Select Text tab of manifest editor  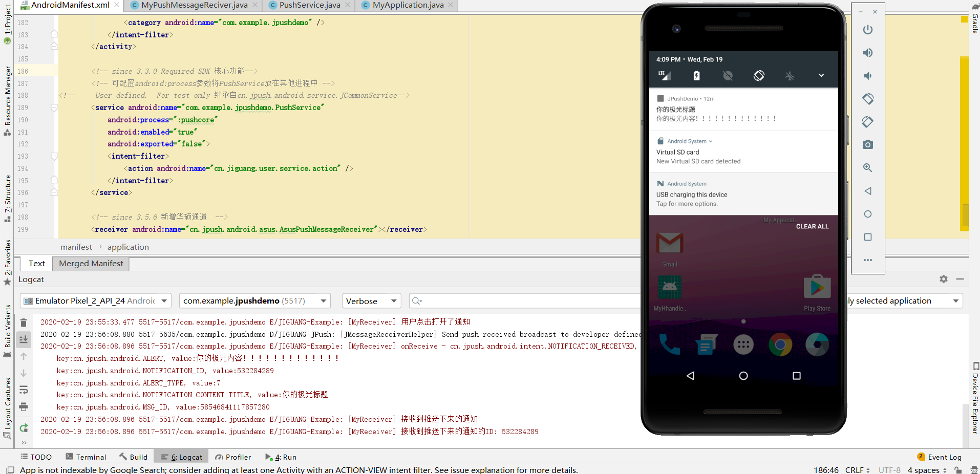point(36,264)
